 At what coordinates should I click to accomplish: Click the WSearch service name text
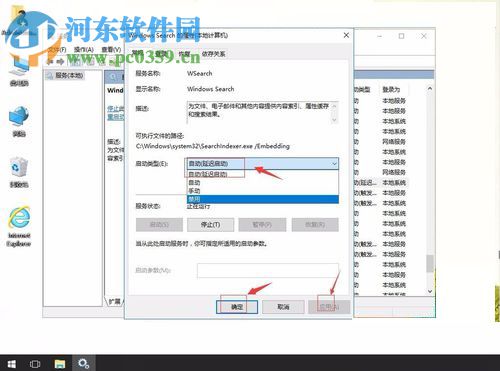[x=199, y=73]
